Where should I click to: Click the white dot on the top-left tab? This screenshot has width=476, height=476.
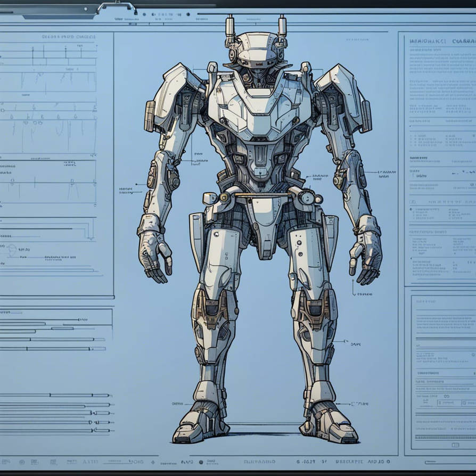point(86,9)
